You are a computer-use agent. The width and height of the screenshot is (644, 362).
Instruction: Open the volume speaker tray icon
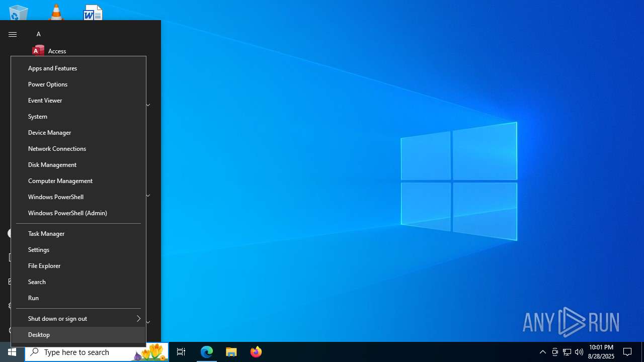point(579,352)
